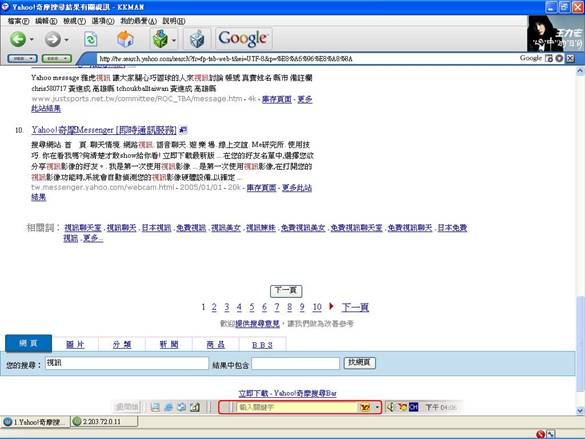Click the related term 日本視訊

click(156, 228)
